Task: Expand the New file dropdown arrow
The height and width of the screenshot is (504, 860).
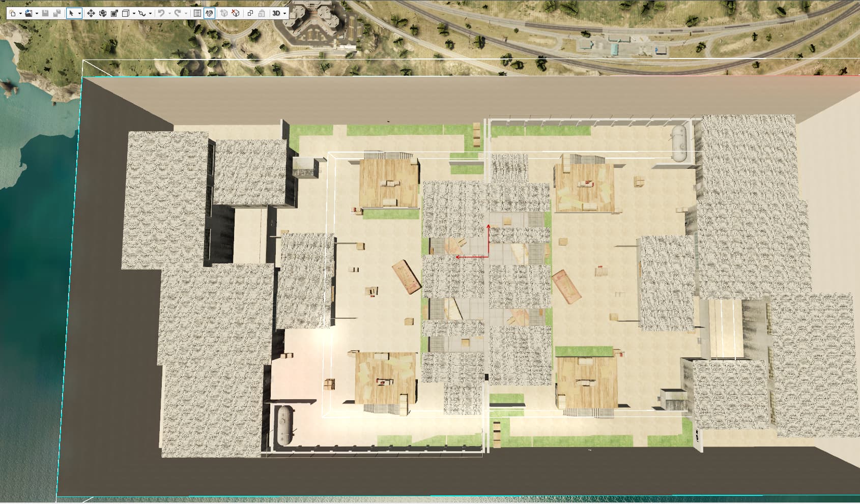Action: click(x=20, y=14)
